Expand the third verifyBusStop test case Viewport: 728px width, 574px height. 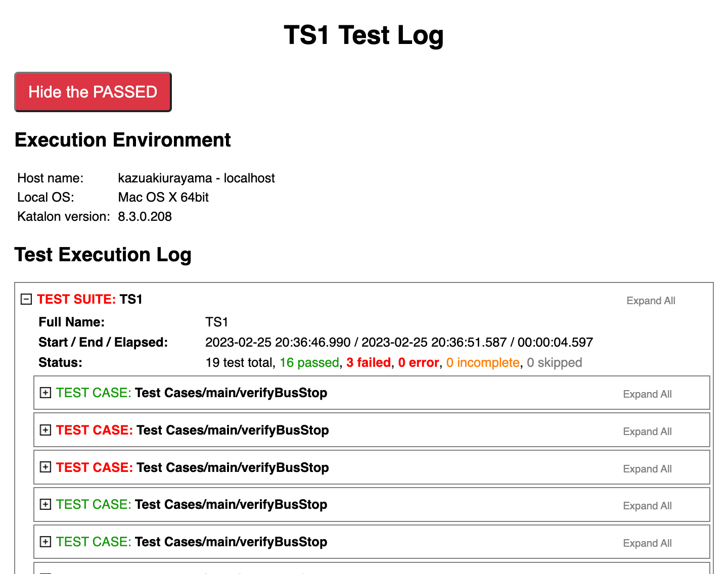click(45, 467)
